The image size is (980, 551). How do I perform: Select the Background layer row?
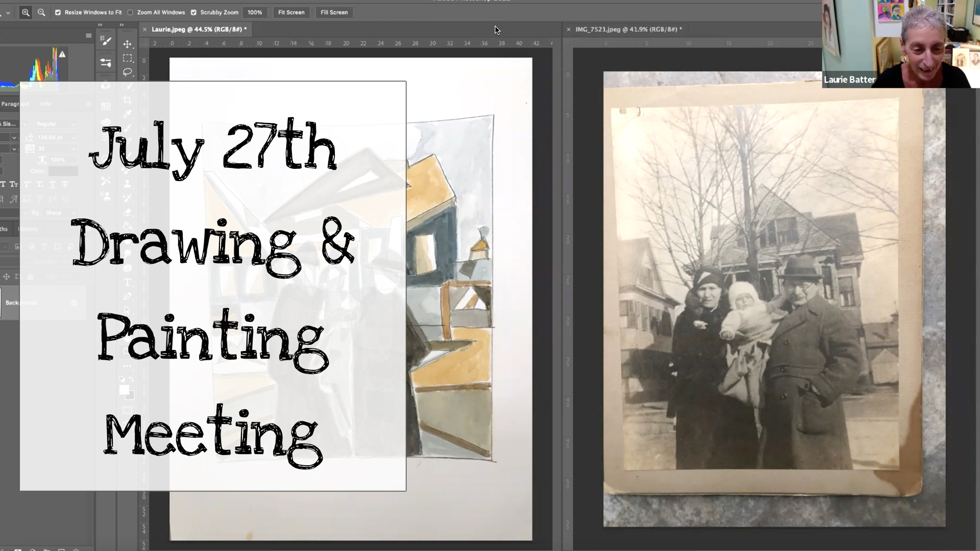click(43, 303)
